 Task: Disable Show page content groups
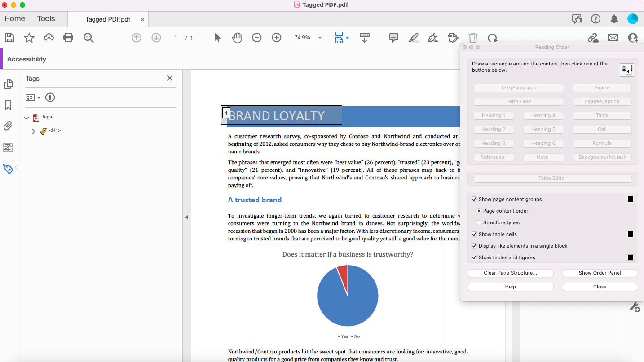(x=474, y=199)
